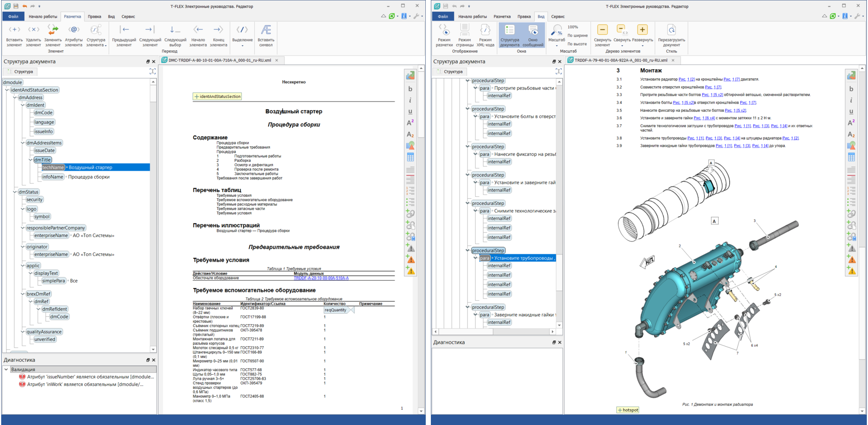The width and height of the screenshot is (868, 425).
Task: Click Удалить элемент icon in left window
Action: [33, 35]
